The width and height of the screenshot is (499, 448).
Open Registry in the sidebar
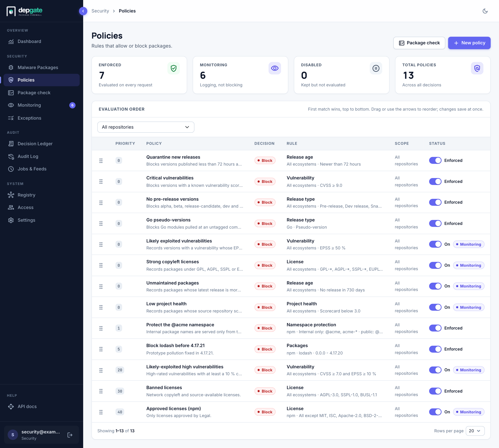pyautogui.click(x=41, y=195)
